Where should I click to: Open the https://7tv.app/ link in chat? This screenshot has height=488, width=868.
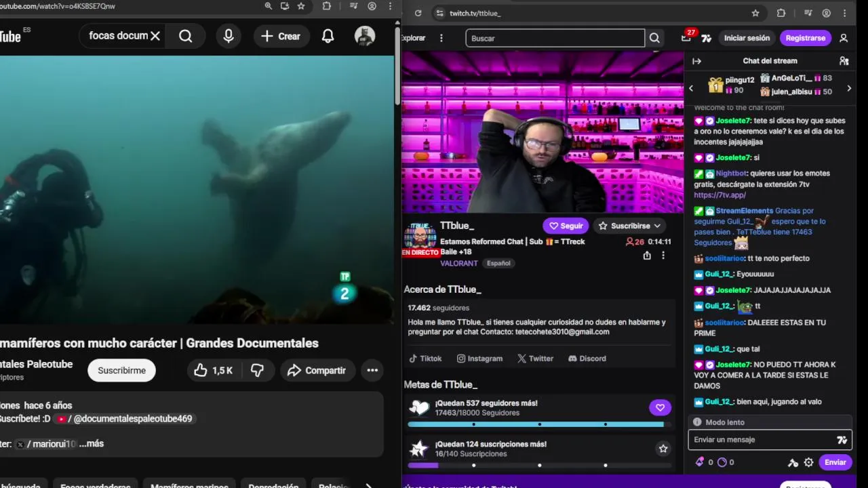tap(719, 195)
